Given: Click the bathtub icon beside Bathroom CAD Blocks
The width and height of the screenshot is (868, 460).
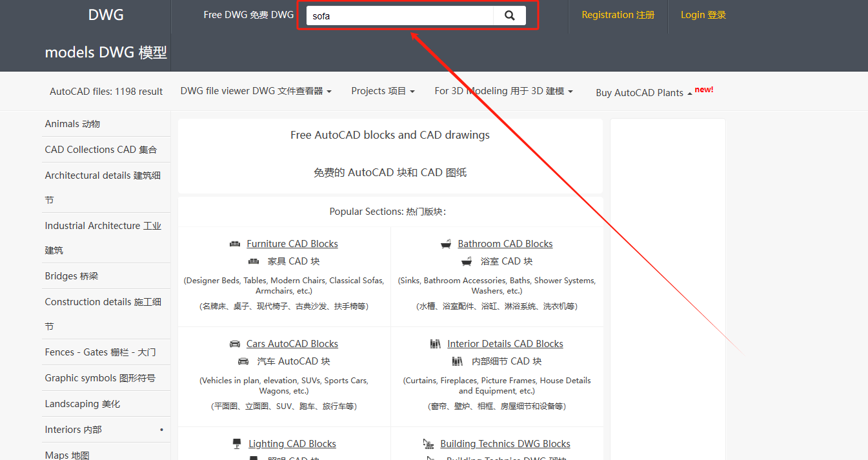Looking at the screenshot, I should click(x=446, y=244).
